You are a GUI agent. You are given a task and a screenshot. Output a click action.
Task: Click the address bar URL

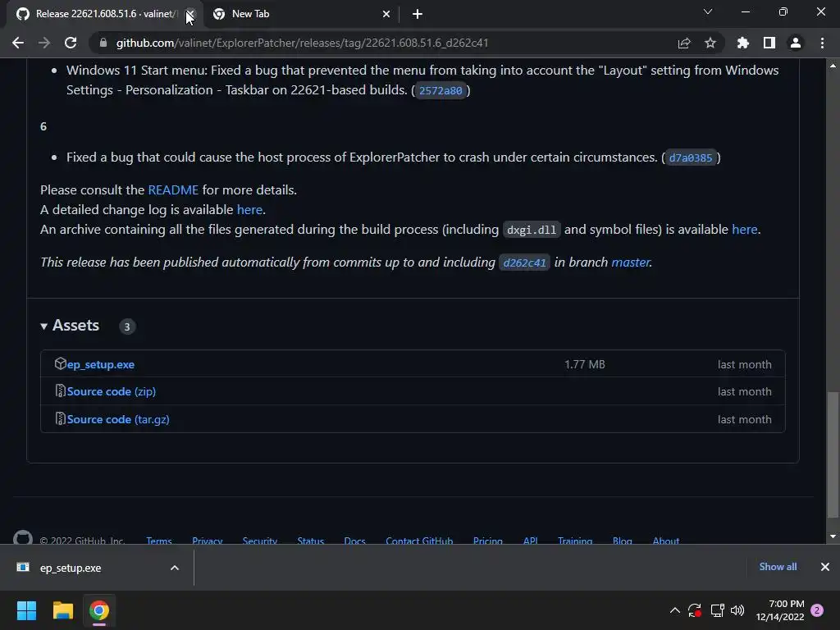pos(302,43)
